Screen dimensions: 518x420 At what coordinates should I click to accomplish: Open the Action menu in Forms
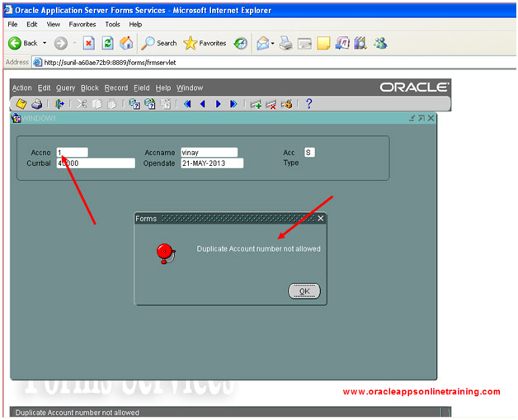[22, 87]
